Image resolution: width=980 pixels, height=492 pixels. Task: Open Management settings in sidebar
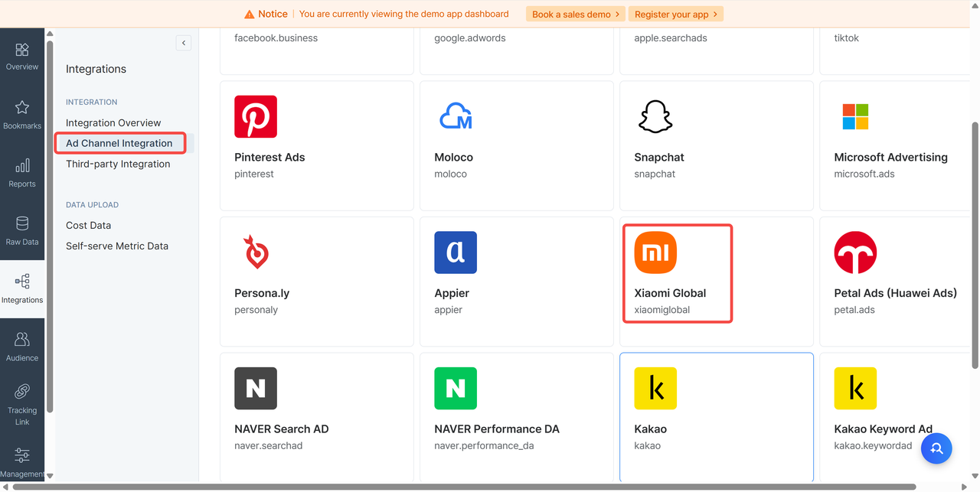point(22,458)
